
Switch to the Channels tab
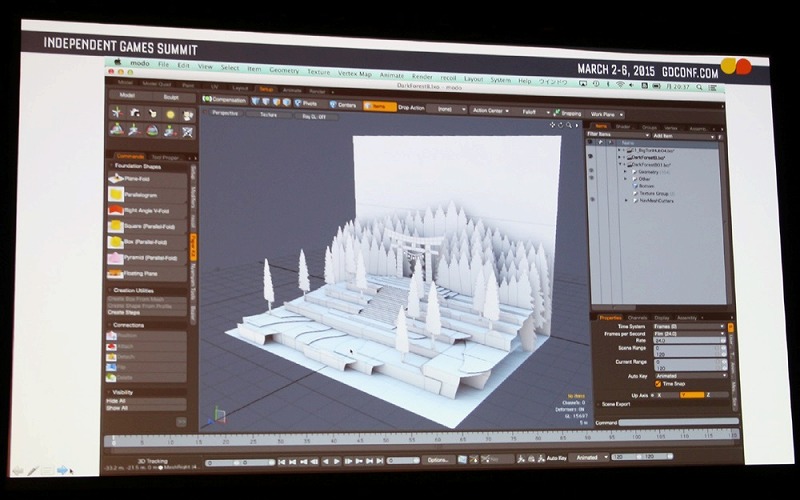(637, 317)
